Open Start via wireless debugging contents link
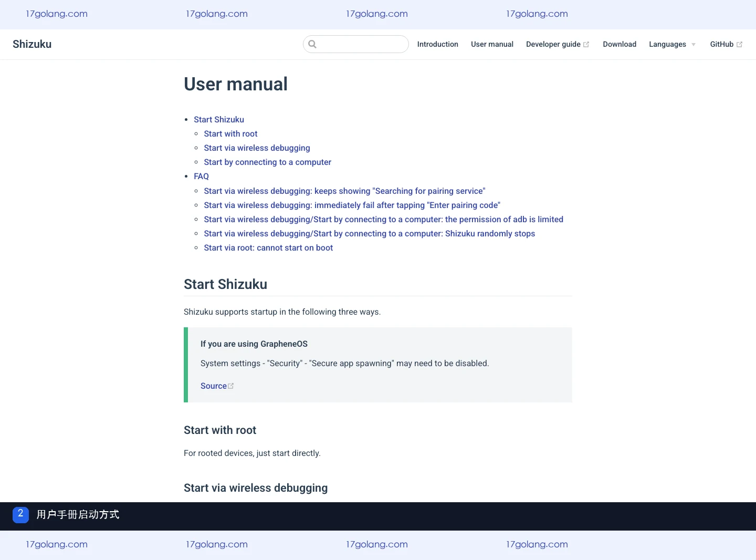 257,148
